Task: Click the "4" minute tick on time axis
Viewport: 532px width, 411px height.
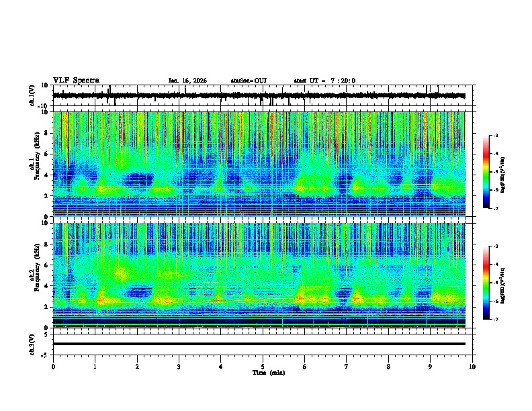Action: point(221,367)
